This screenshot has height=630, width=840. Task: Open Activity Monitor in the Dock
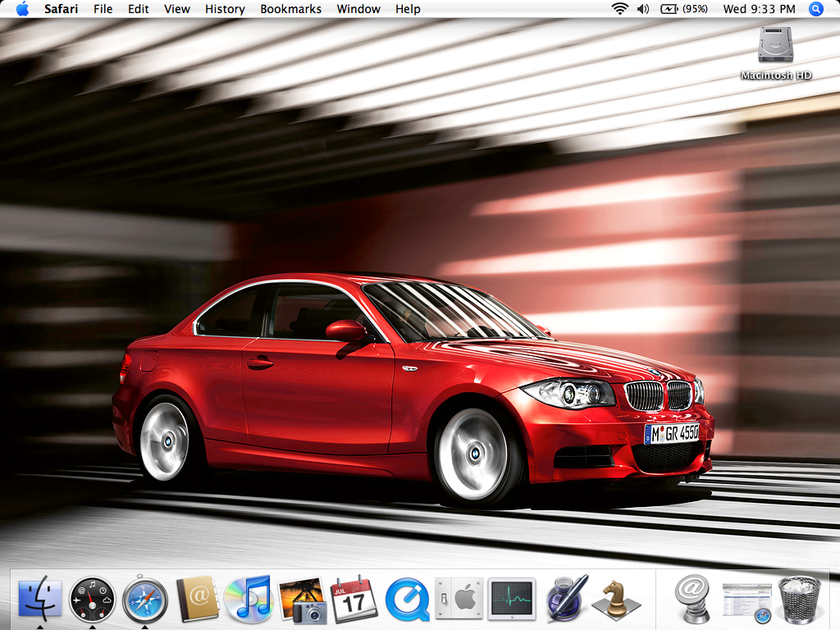pos(513,598)
